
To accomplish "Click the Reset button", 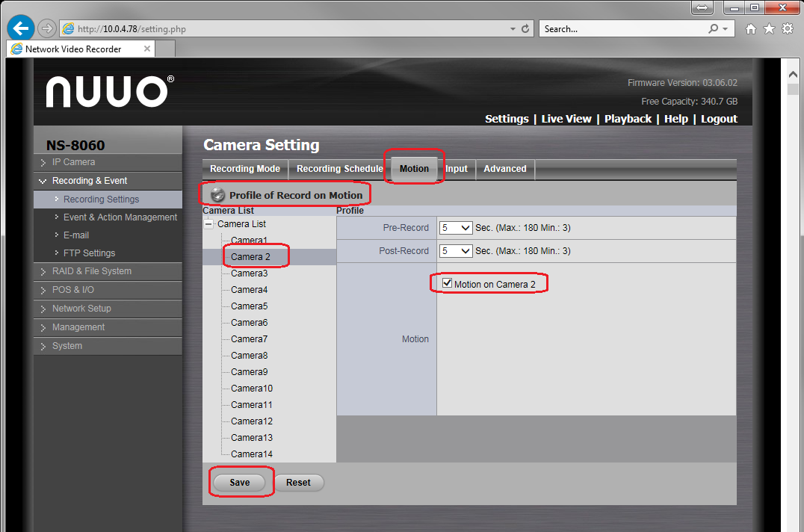I will 298,483.
